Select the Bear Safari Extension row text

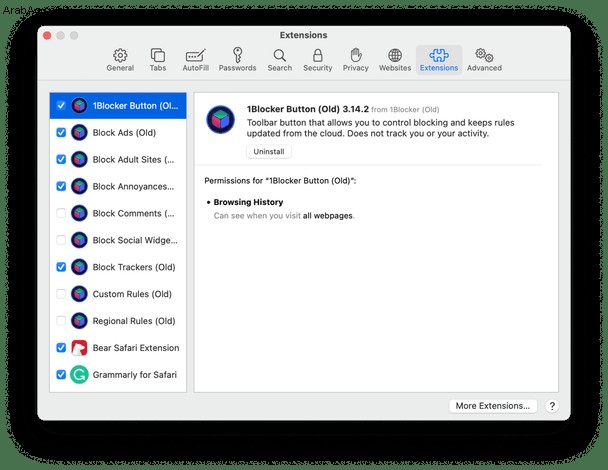tap(136, 348)
